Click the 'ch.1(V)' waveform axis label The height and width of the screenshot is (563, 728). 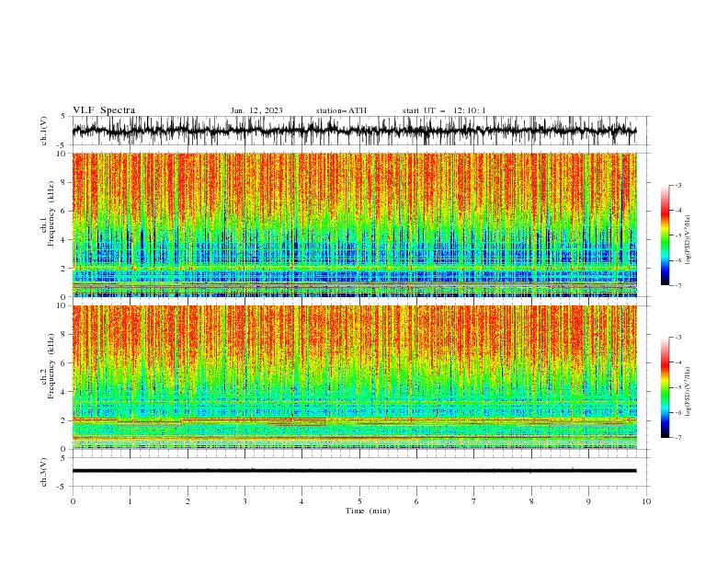pos(44,131)
